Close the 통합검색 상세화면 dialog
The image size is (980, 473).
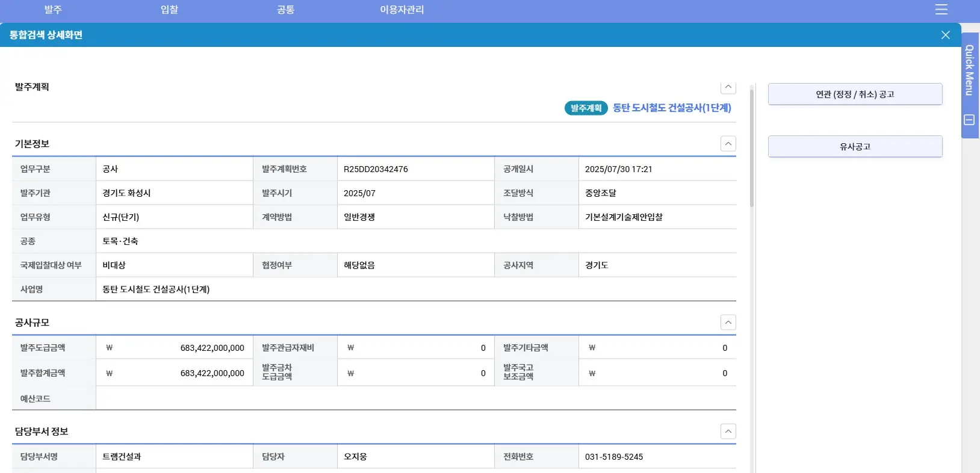(945, 35)
